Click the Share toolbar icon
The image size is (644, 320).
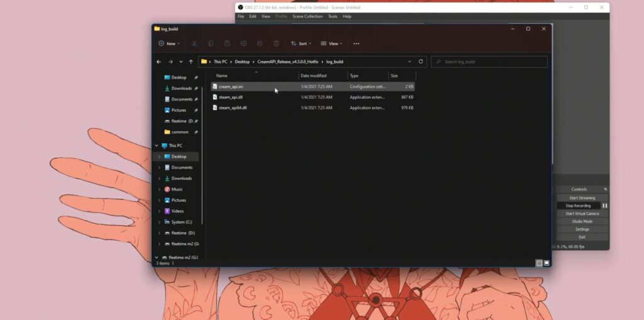click(x=260, y=43)
